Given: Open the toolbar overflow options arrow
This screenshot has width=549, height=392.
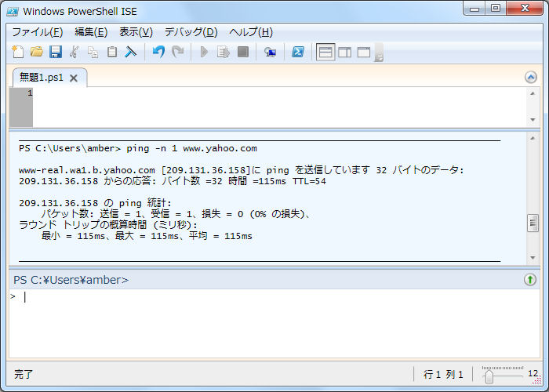Looking at the screenshot, I should pyautogui.click(x=379, y=53).
